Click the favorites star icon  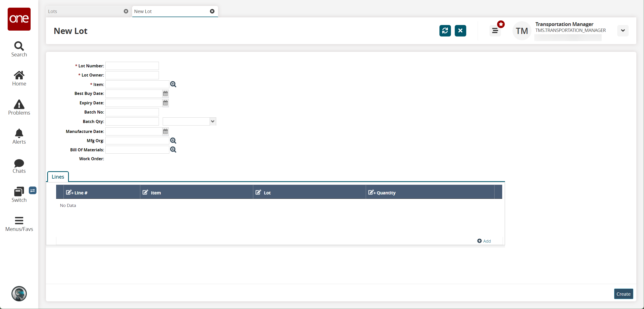click(x=501, y=24)
